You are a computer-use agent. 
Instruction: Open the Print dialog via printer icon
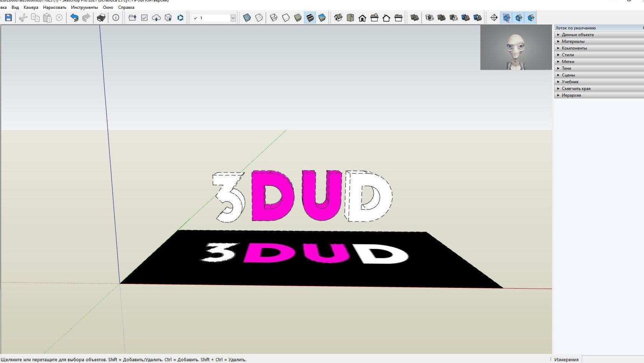pyautogui.click(x=101, y=18)
